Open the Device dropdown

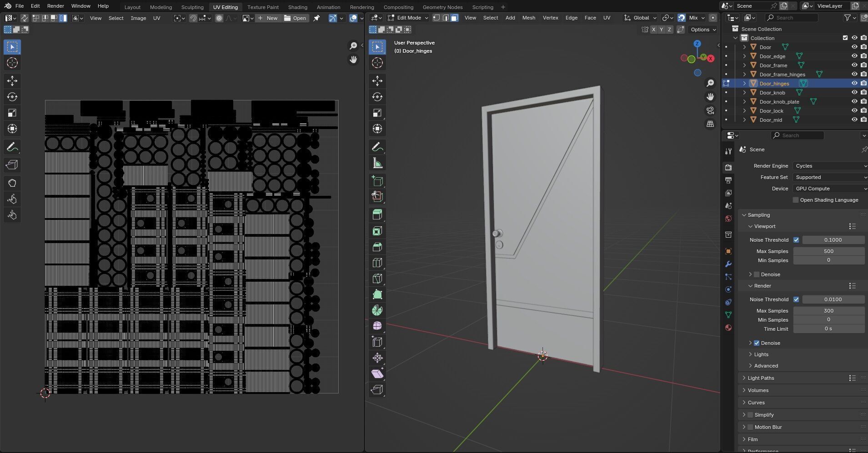click(830, 189)
